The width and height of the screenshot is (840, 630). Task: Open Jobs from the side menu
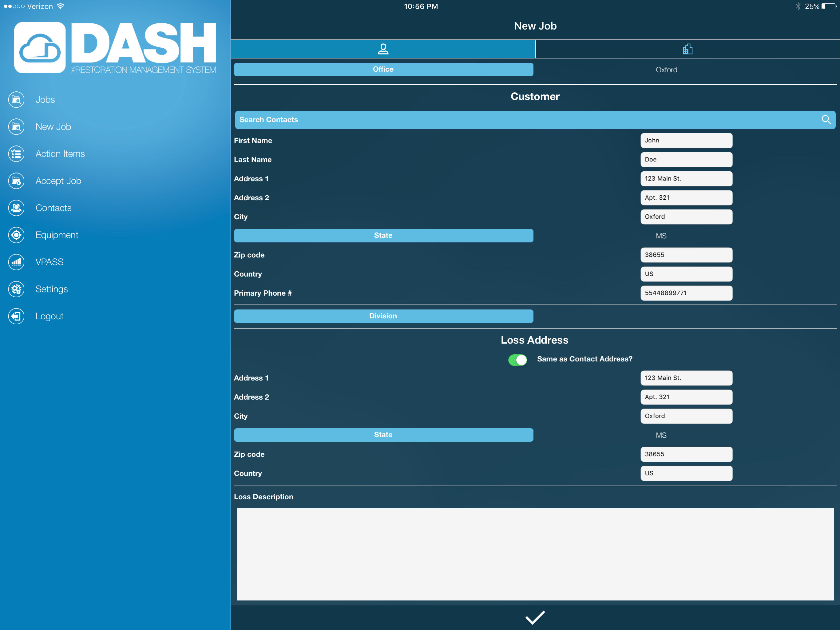tap(45, 100)
